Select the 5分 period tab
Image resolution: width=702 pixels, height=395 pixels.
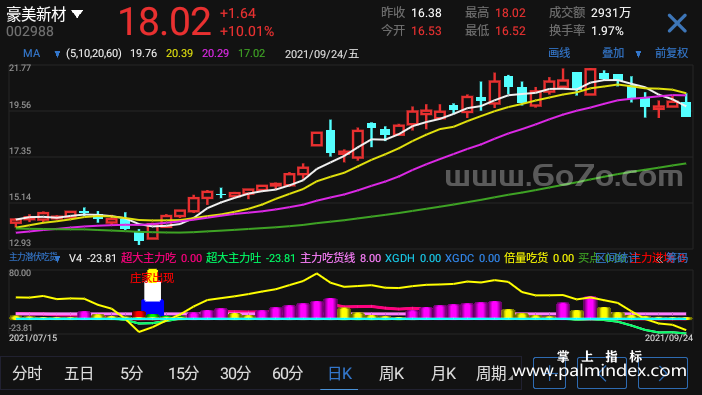[x=131, y=373]
